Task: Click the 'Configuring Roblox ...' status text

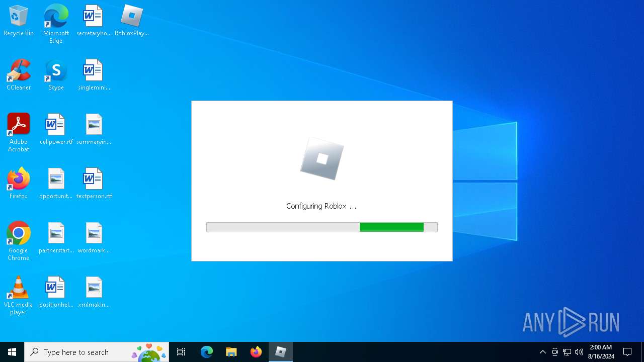Action: pos(321,206)
